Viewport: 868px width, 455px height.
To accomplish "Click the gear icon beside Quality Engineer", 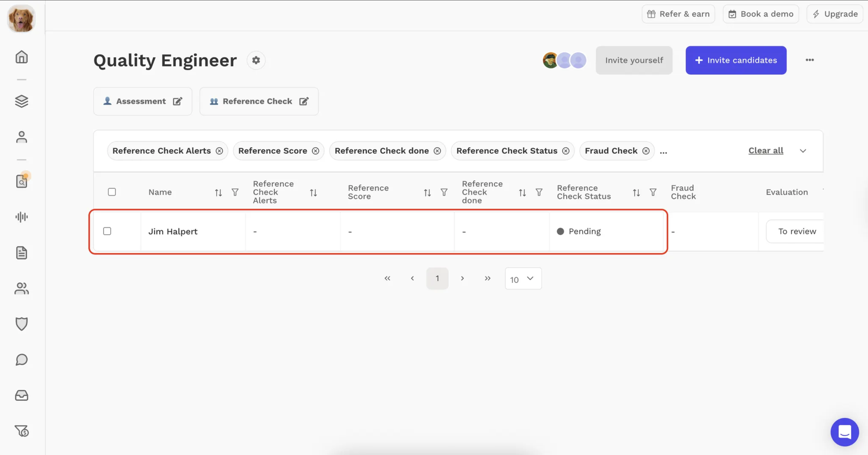I will click(x=256, y=60).
